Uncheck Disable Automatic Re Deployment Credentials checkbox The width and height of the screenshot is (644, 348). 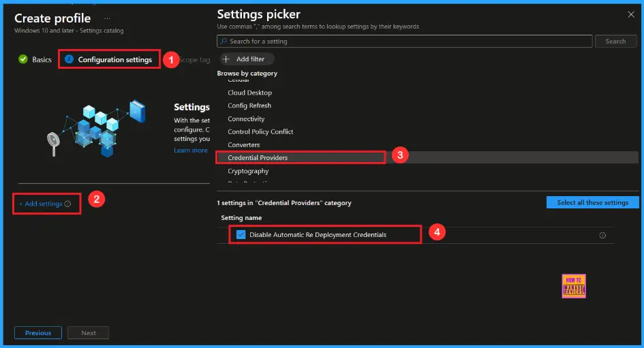(x=241, y=235)
